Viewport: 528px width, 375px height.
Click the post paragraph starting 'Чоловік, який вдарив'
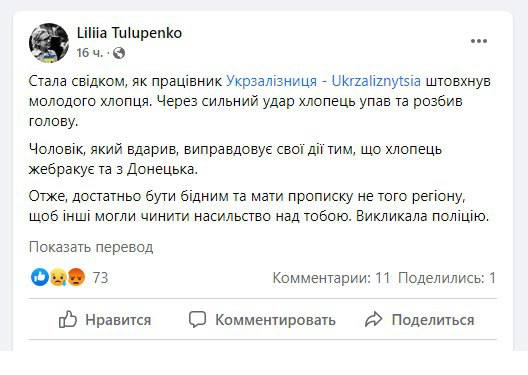pos(235,159)
